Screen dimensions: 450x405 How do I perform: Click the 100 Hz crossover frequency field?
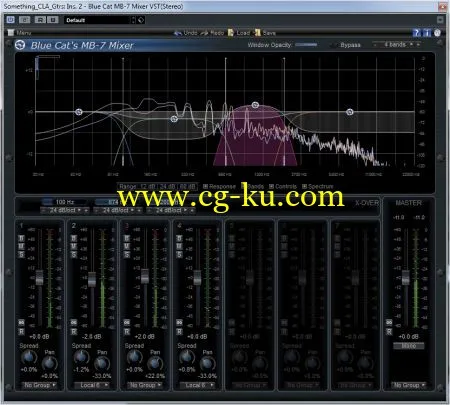click(65, 202)
